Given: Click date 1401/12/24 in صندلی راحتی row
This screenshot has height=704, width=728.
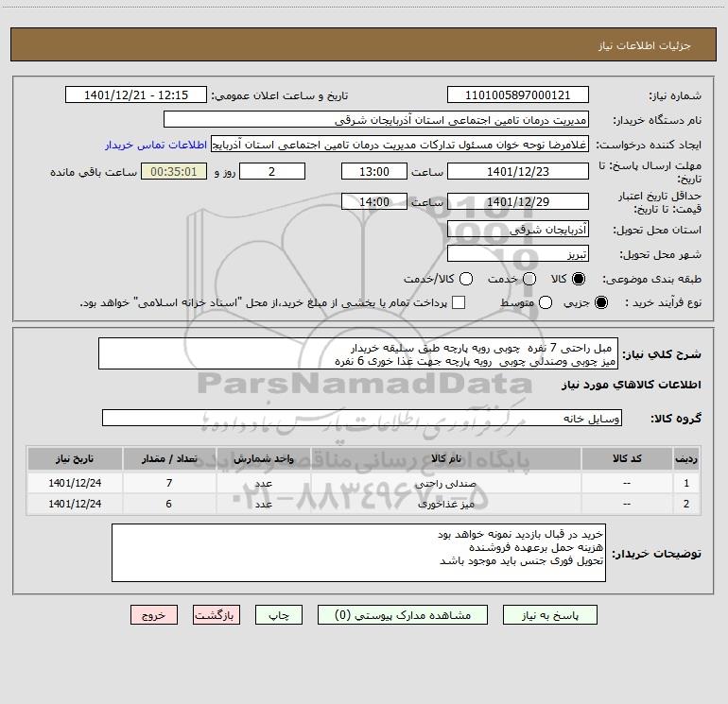Looking at the screenshot, I should click(75, 483).
